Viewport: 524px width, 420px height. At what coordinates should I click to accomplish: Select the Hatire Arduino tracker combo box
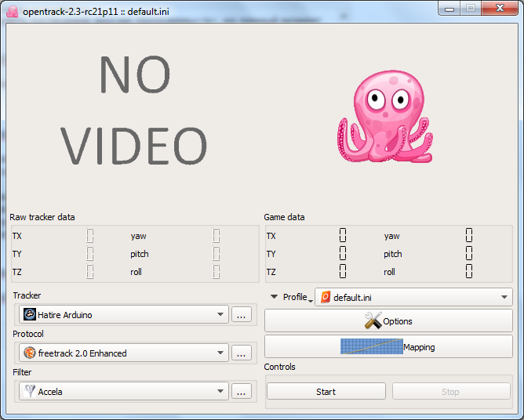(124, 314)
